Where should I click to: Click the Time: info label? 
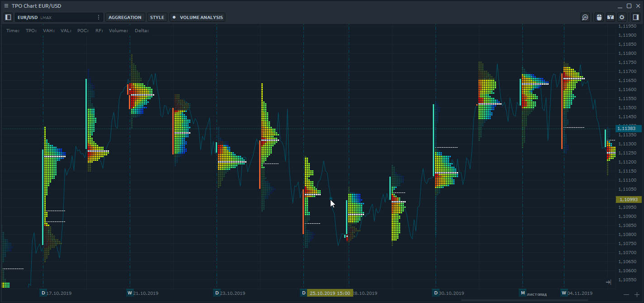click(x=13, y=31)
